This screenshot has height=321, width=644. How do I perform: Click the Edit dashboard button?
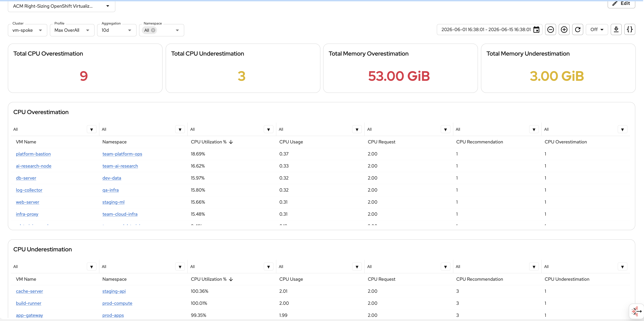tap(621, 4)
